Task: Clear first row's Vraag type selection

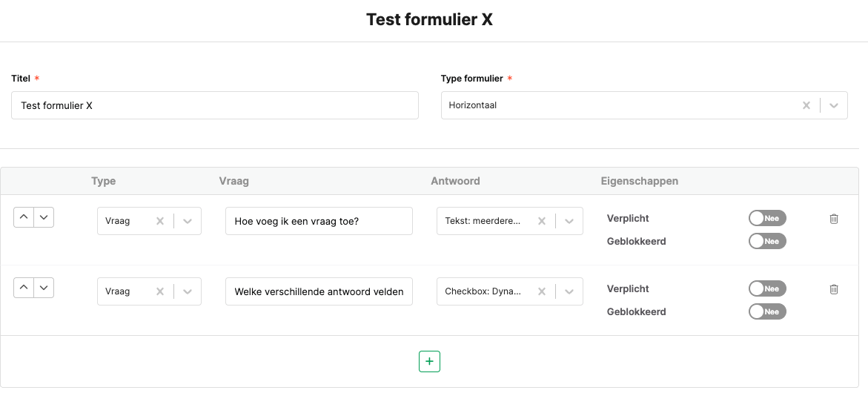Action: [x=160, y=221]
